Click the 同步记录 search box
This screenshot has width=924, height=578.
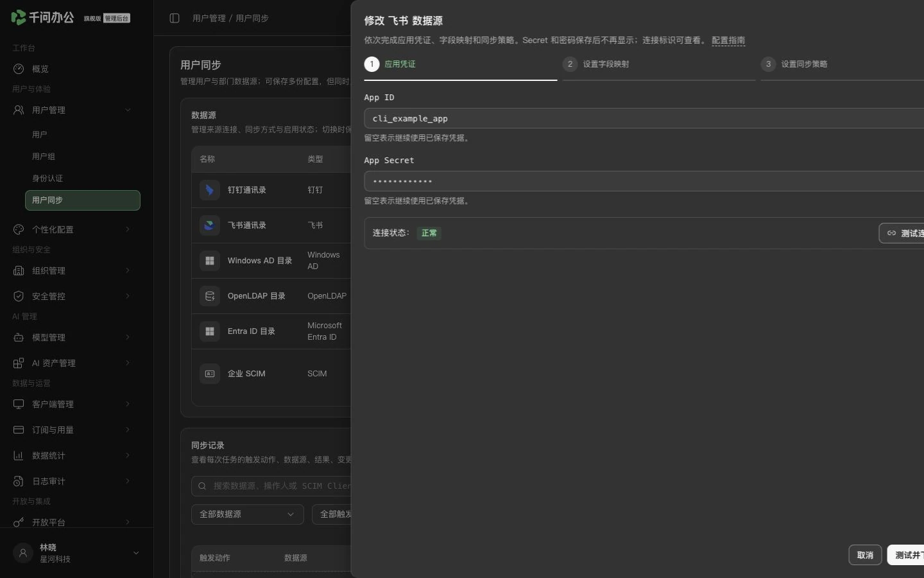[x=271, y=486]
